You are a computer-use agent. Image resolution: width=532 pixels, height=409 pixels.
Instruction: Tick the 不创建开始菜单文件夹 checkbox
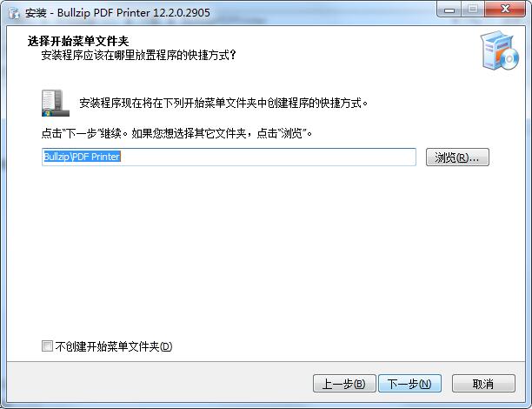[x=47, y=346]
